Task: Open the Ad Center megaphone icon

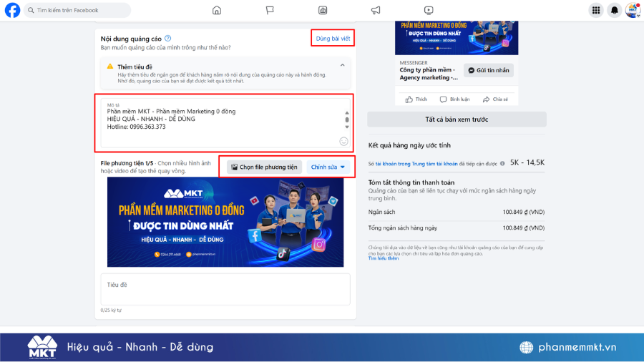Action: 376,10
